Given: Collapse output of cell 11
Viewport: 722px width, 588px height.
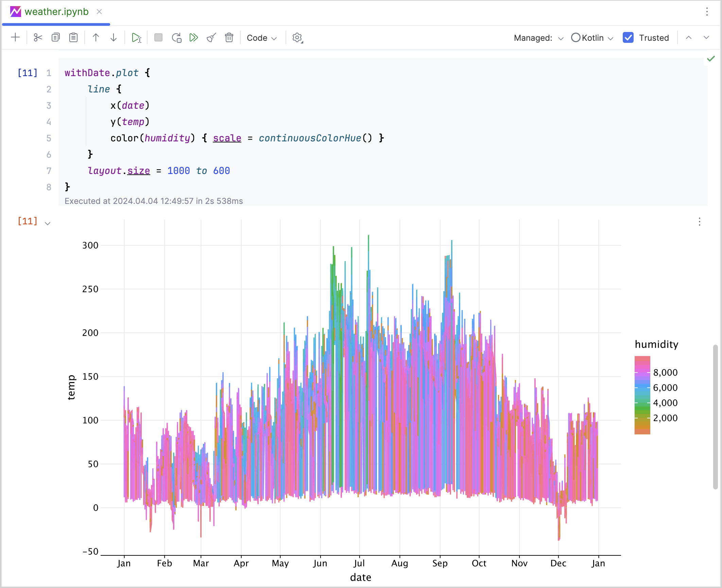Looking at the screenshot, I should pos(48,223).
